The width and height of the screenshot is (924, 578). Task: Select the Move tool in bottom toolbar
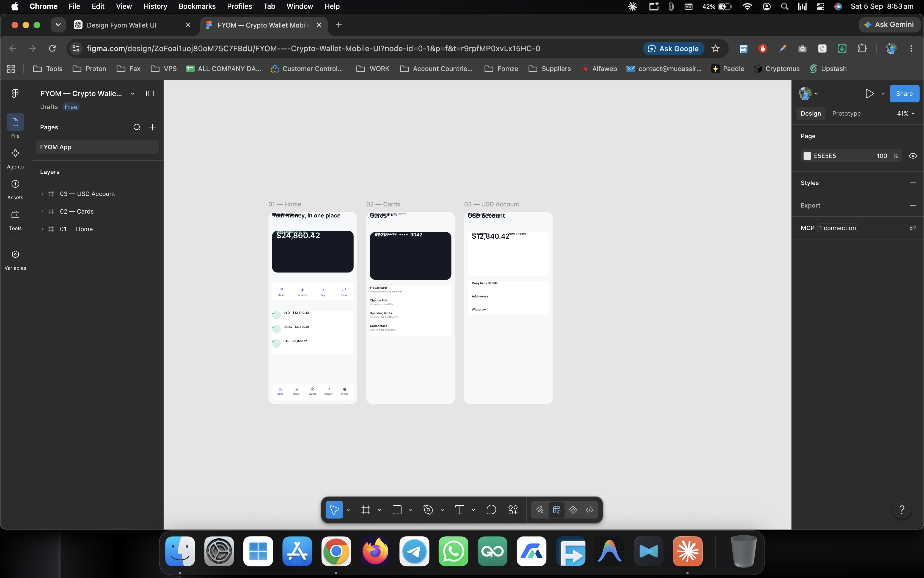click(334, 509)
